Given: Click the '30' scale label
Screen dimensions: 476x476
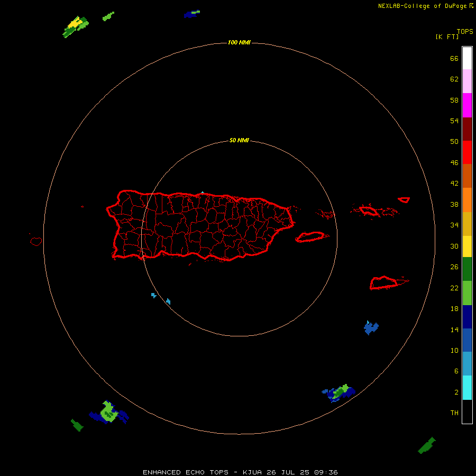Looking at the screenshot, I should point(454,246).
